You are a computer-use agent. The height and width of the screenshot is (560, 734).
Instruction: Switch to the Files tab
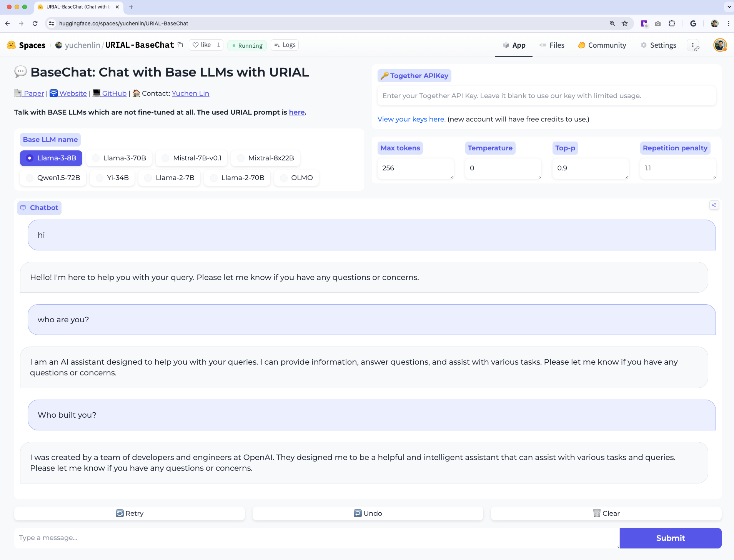click(x=552, y=45)
